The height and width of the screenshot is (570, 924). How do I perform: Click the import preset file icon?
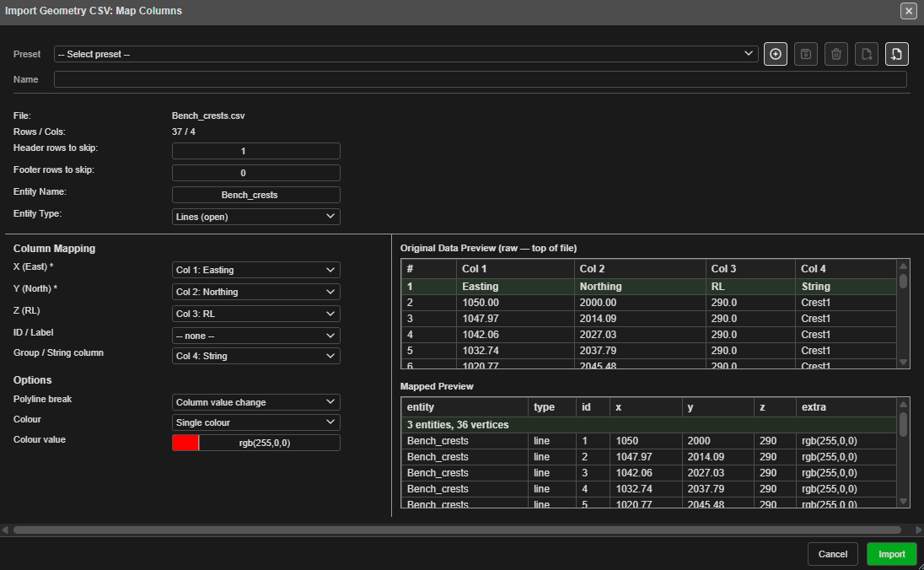pyautogui.click(x=896, y=54)
